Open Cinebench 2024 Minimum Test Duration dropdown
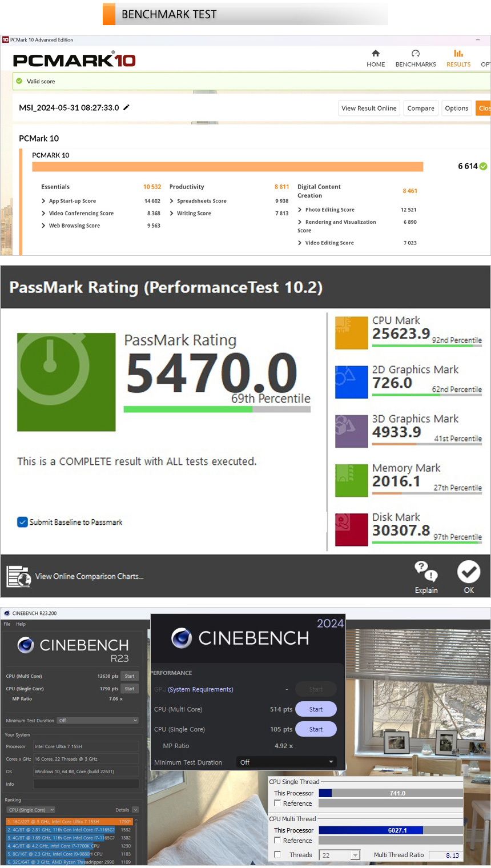Image resolution: width=491 pixels, height=868 pixels. point(287,762)
